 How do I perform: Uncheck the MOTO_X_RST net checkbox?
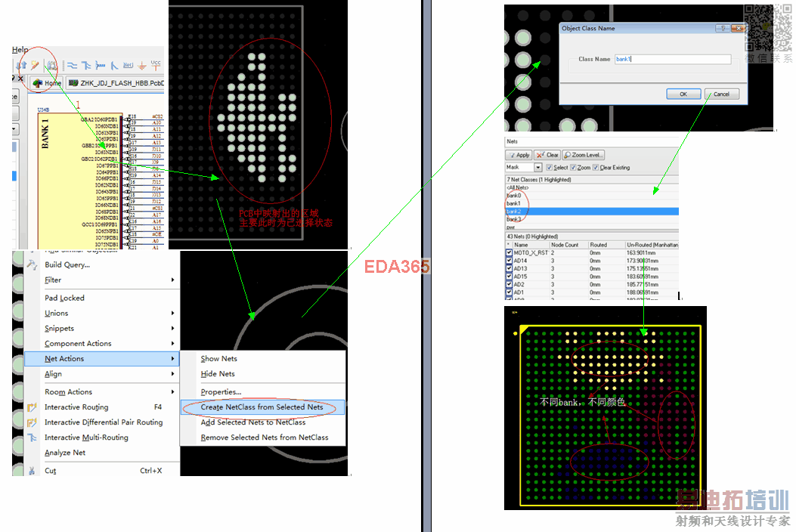click(510, 253)
